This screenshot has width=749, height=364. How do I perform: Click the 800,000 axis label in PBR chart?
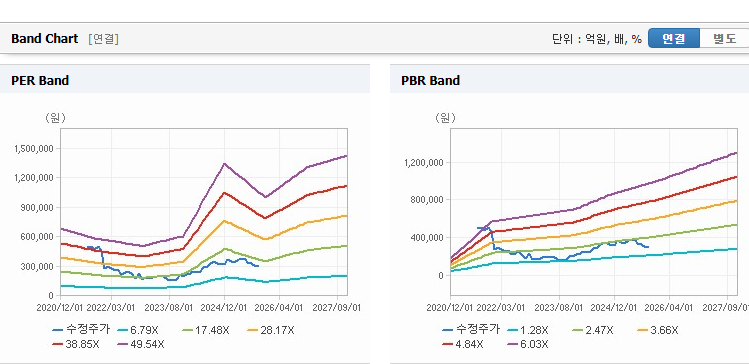pos(428,200)
